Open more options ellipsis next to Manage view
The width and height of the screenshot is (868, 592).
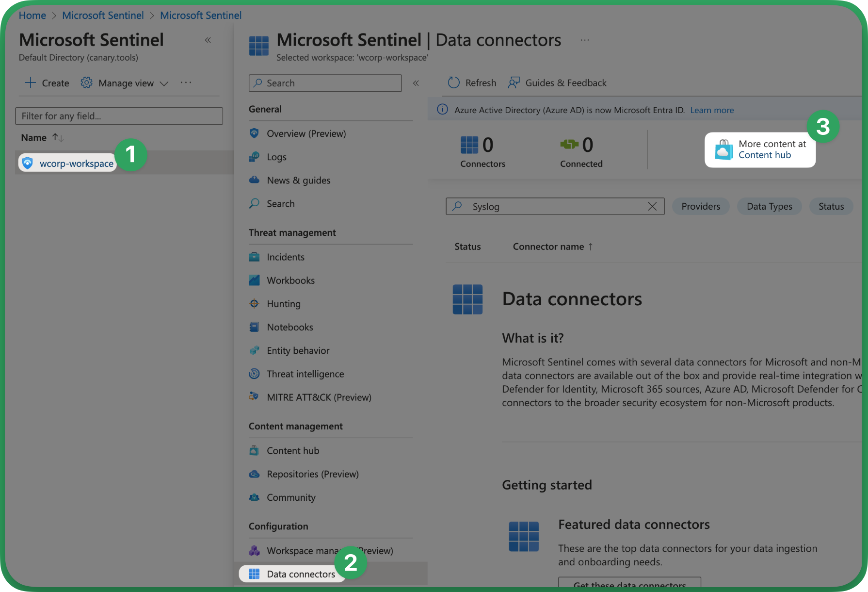tap(186, 82)
